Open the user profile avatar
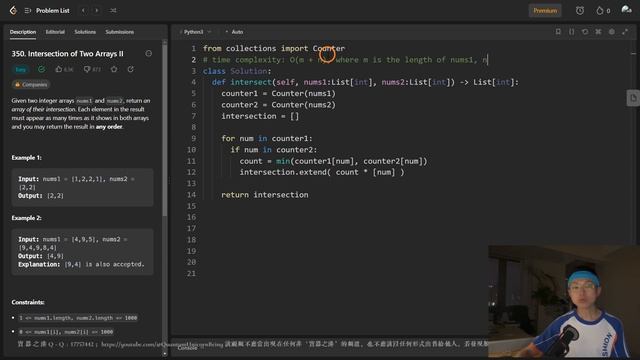The width and height of the screenshot is (640, 360). (626, 10)
